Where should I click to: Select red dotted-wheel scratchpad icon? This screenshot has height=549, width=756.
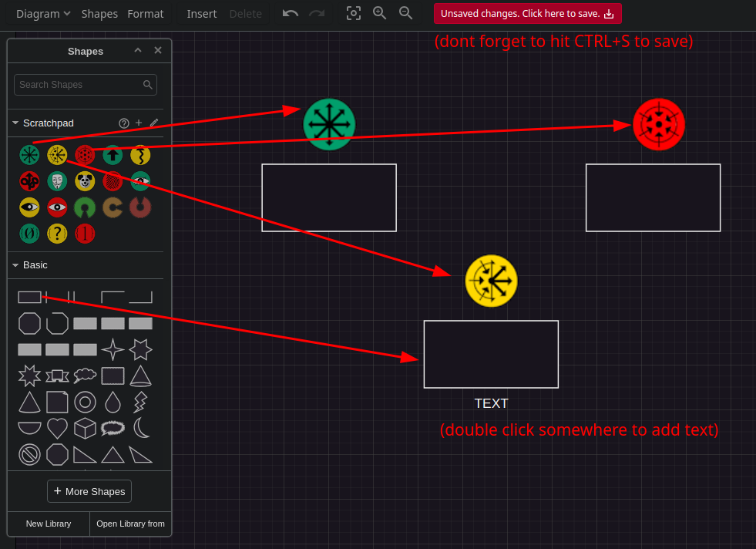(x=85, y=155)
